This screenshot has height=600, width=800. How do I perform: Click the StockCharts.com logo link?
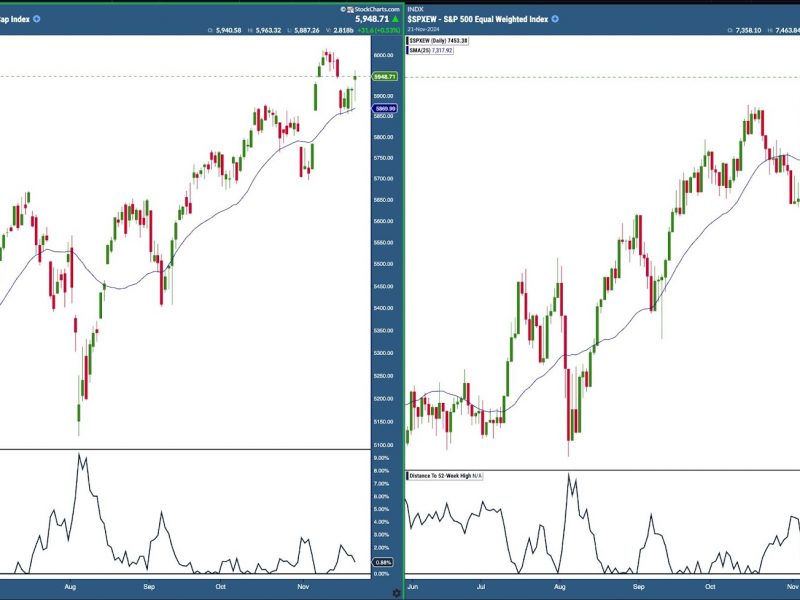tap(370, 9)
